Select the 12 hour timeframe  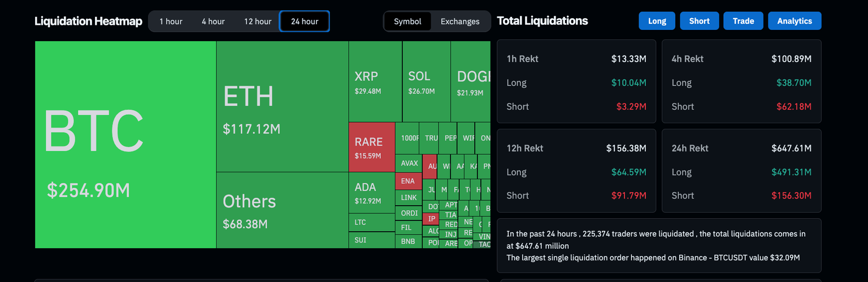point(258,21)
